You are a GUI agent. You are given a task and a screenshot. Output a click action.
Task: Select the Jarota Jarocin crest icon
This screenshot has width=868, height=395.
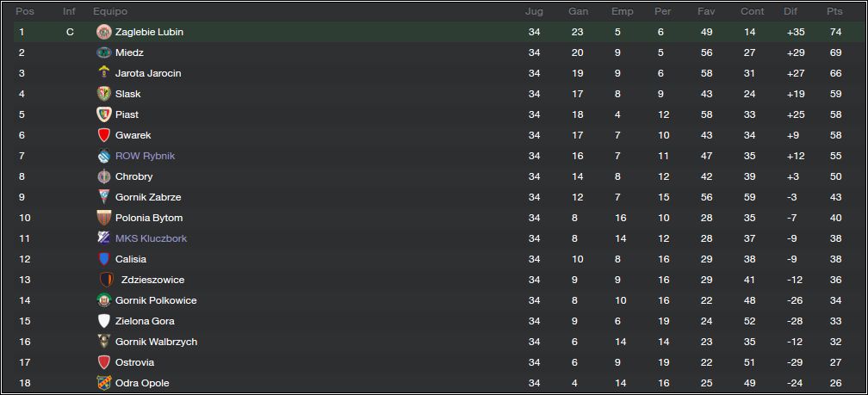click(x=104, y=73)
